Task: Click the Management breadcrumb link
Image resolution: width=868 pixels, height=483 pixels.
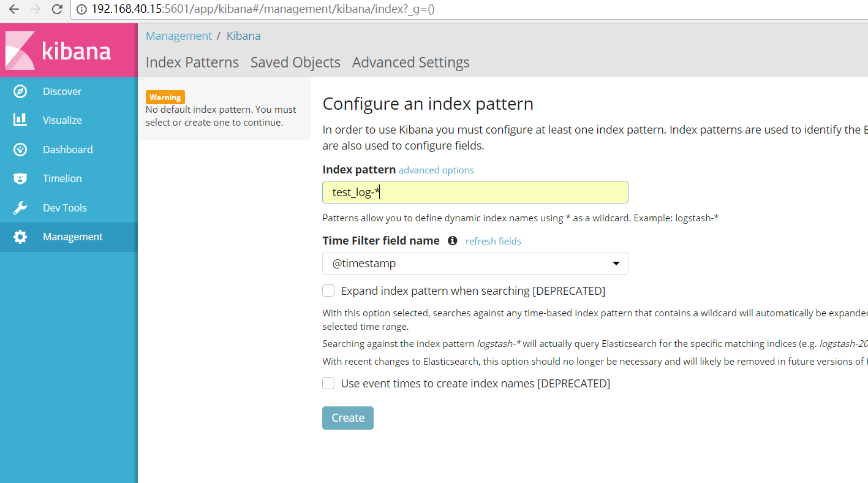Action: click(179, 36)
